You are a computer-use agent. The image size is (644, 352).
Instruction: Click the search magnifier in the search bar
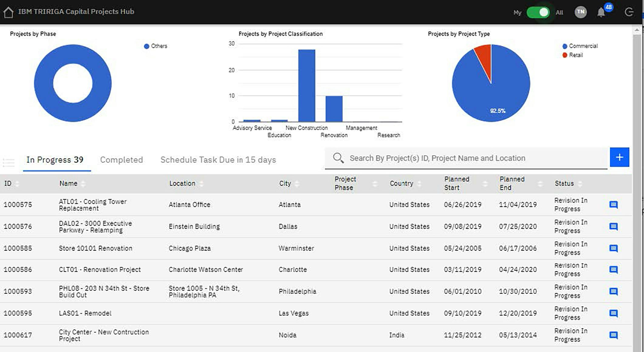pyautogui.click(x=338, y=158)
